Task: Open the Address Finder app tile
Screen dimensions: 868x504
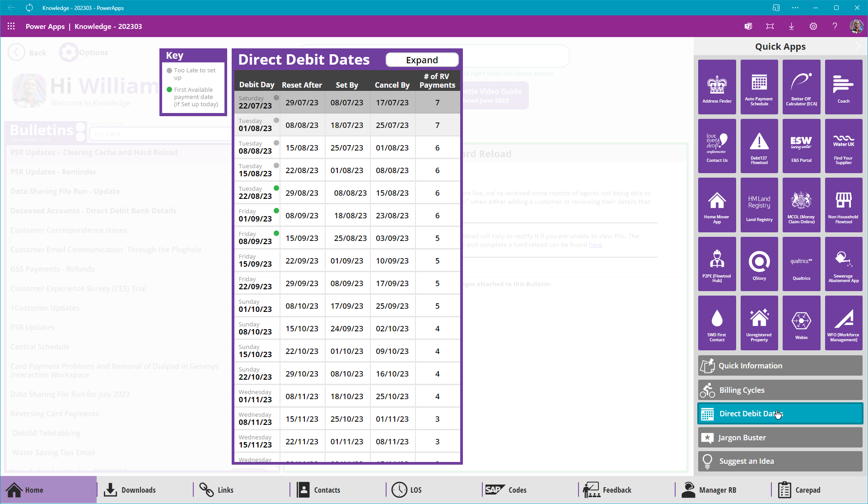Action: pos(717,87)
